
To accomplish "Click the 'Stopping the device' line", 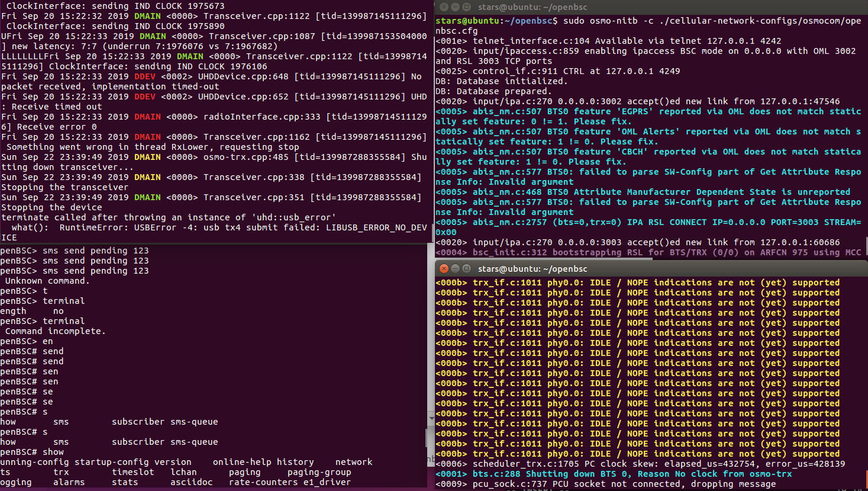I will tap(51, 207).
